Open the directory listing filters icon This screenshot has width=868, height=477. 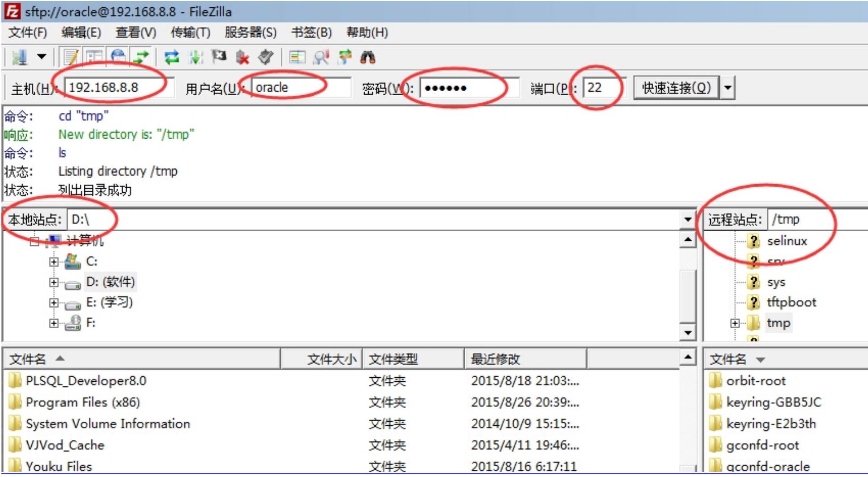pos(297,57)
